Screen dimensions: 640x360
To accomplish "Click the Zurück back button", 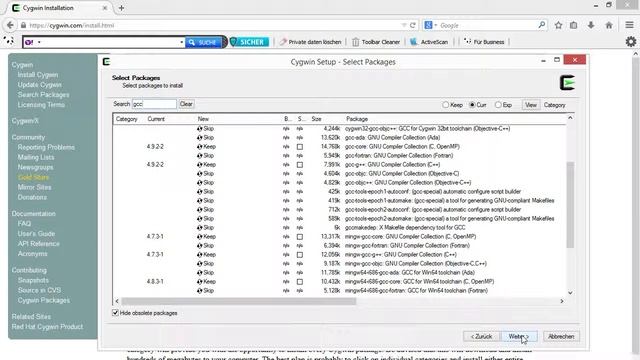I will coord(481,336).
